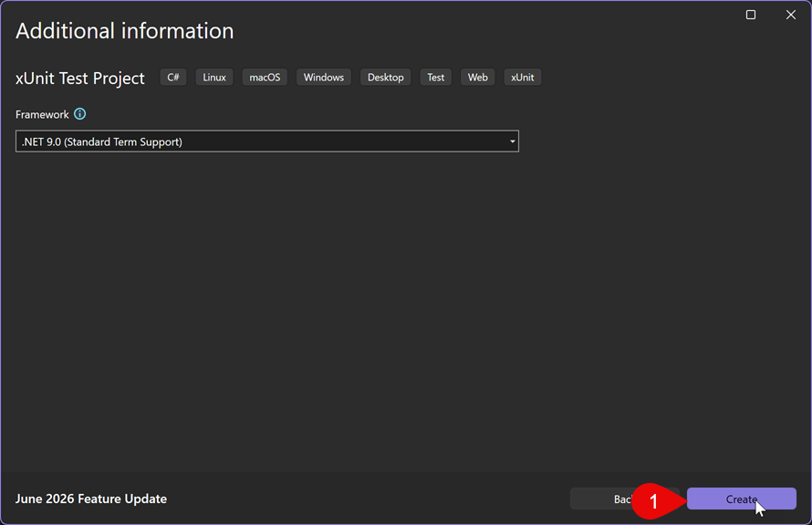Select the xUnit tag
812x525 pixels.
point(522,78)
